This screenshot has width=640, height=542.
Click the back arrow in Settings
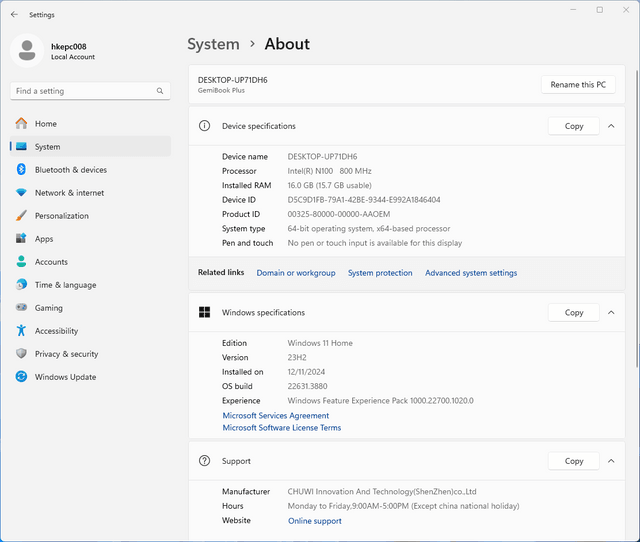point(14,15)
